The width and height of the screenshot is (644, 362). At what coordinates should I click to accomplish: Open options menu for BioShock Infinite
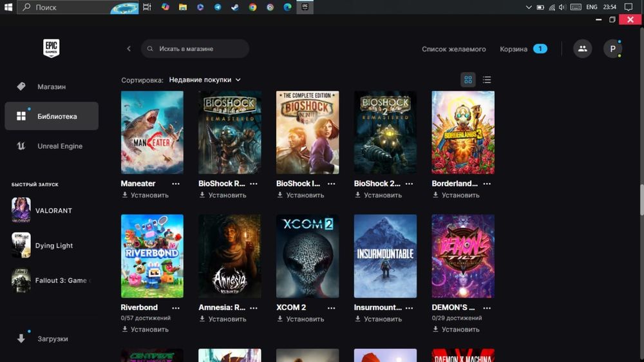332,184
